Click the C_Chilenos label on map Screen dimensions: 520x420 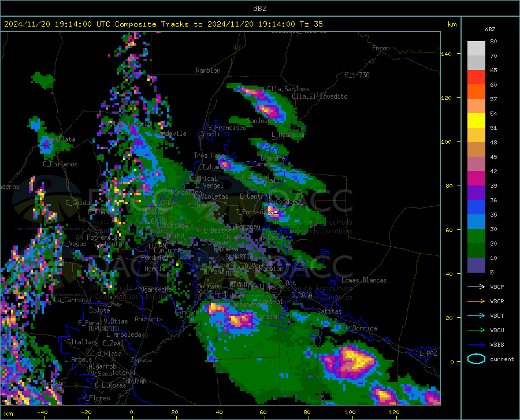(x=60, y=164)
